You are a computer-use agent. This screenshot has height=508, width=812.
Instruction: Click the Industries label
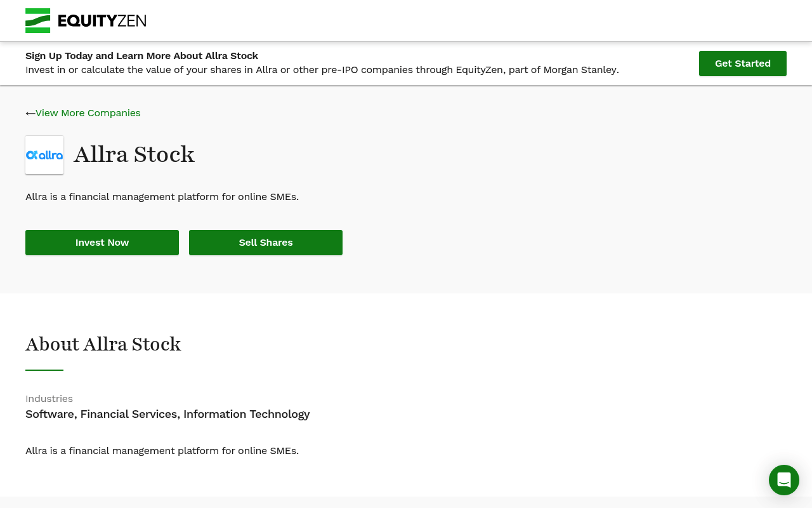49,399
